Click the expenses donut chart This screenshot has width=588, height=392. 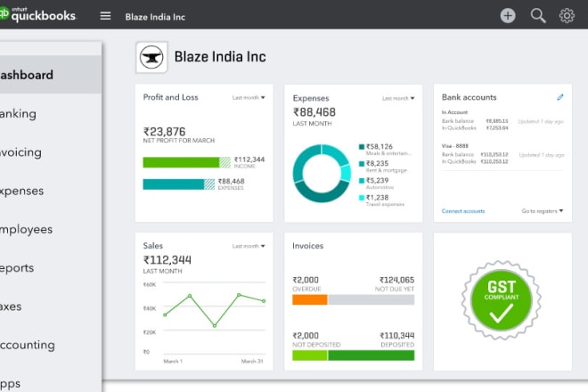point(322,174)
